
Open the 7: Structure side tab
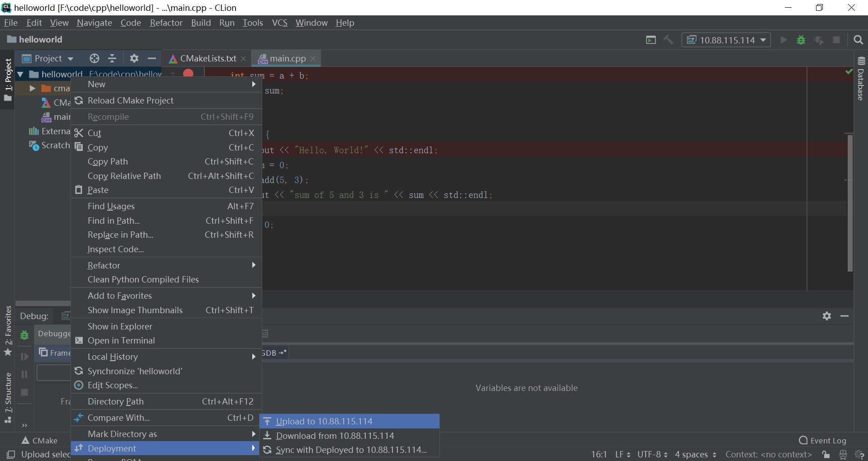click(8, 398)
